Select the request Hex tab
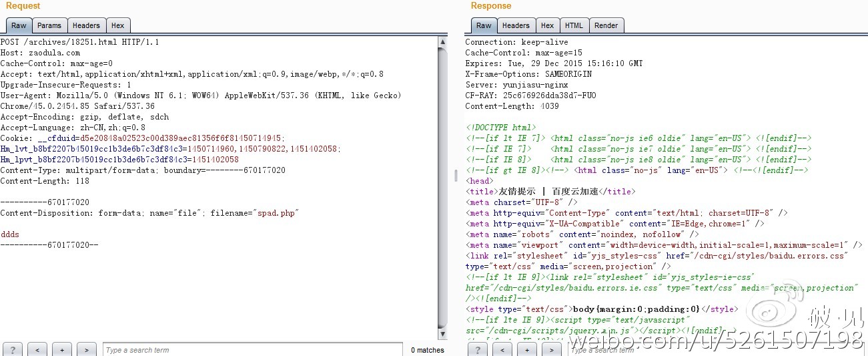The image size is (868, 356). point(118,25)
